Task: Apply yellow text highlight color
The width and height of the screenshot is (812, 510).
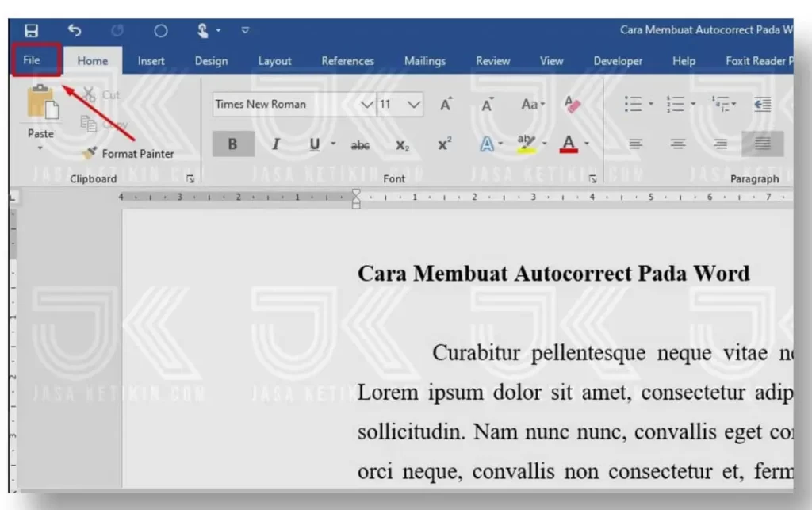Action: [x=527, y=144]
